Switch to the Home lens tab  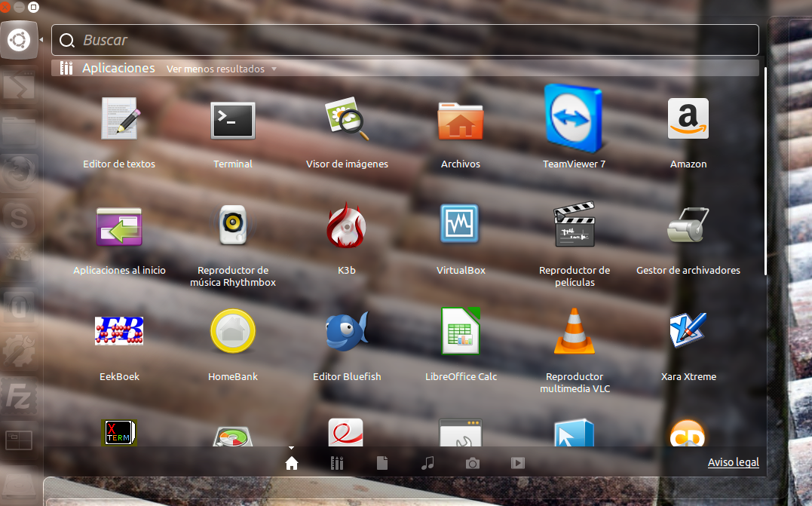[292, 463]
